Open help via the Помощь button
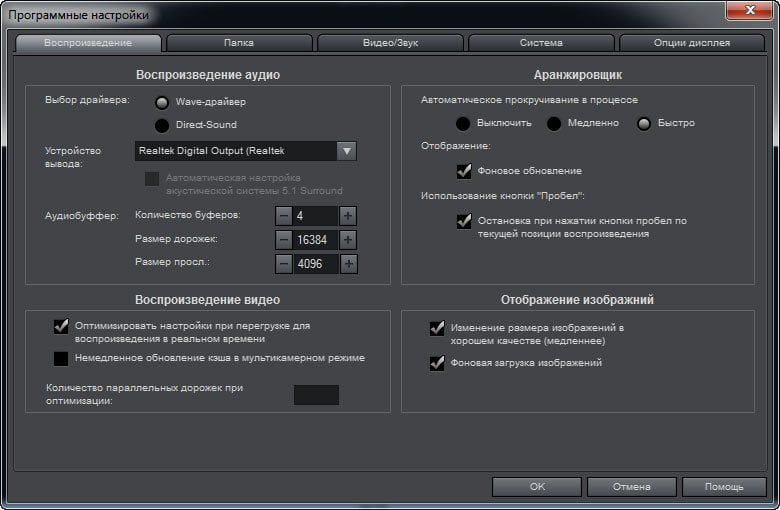Screen dimensions: 780x510 tap(724, 487)
